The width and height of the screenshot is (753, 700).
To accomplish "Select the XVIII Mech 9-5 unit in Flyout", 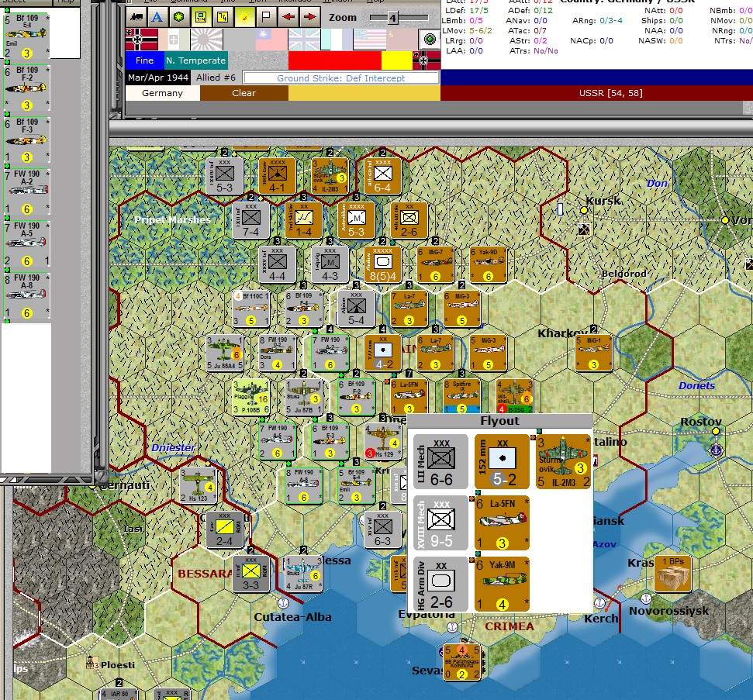I will point(440,522).
